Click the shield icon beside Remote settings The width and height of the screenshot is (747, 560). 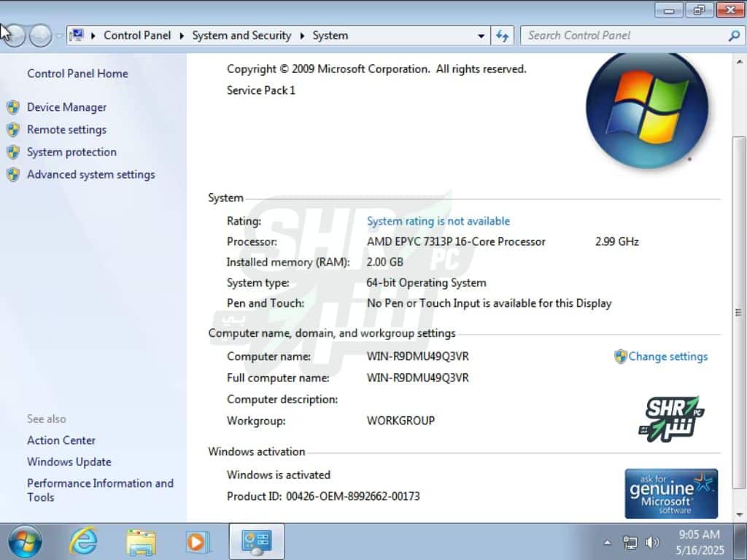13,130
